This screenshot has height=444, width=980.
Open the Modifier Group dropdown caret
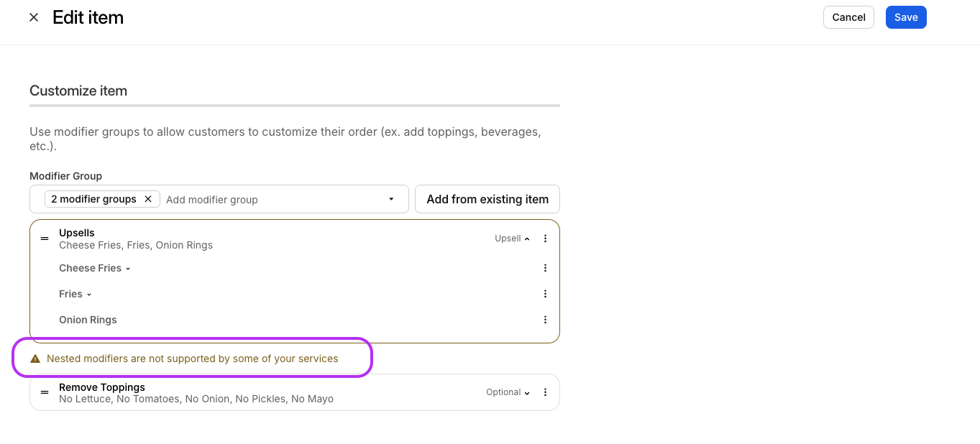coord(391,199)
